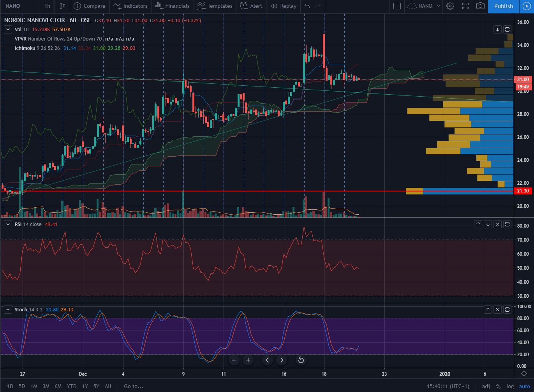This screenshot has height=392, width=534.
Task: Open the NANO saved layout dropdown
Action: [x=424, y=6]
